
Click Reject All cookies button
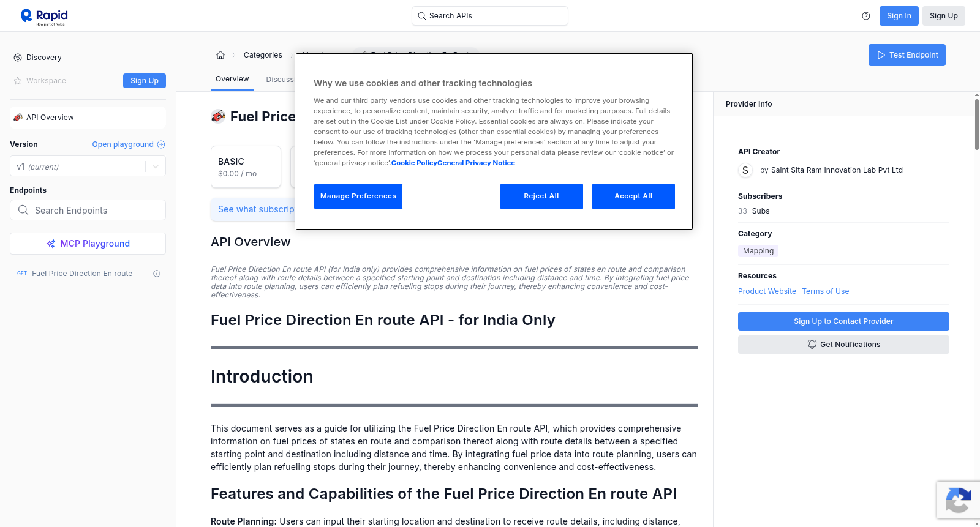click(x=541, y=196)
